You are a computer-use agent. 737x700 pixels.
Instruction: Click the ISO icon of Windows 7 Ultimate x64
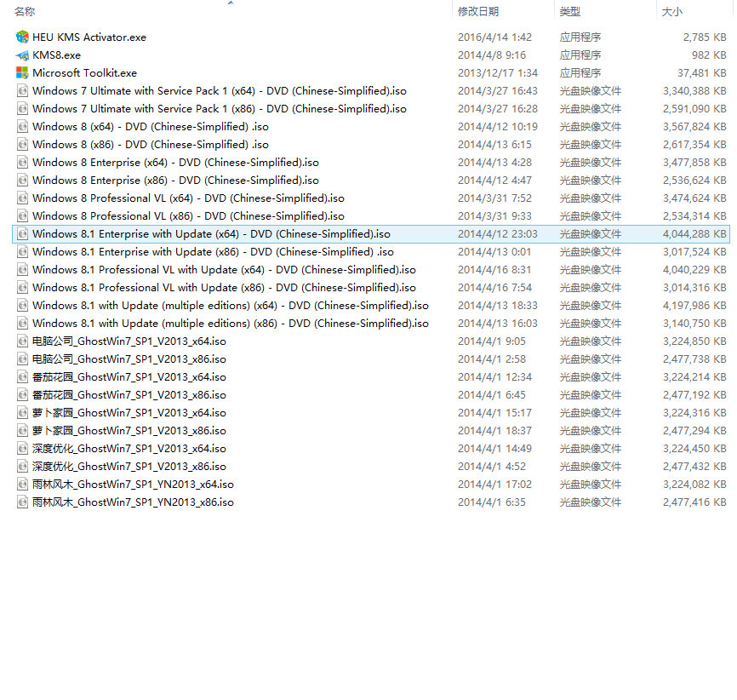(x=22, y=91)
